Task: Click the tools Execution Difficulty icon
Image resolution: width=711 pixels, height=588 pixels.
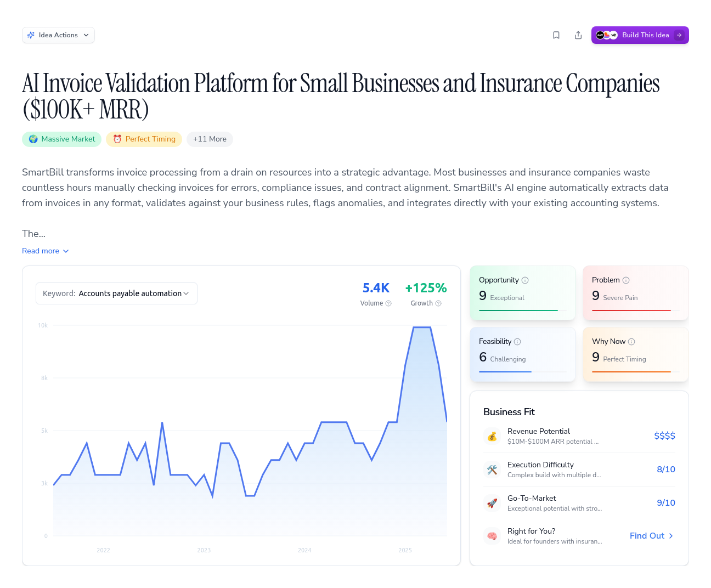Action: click(x=492, y=470)
